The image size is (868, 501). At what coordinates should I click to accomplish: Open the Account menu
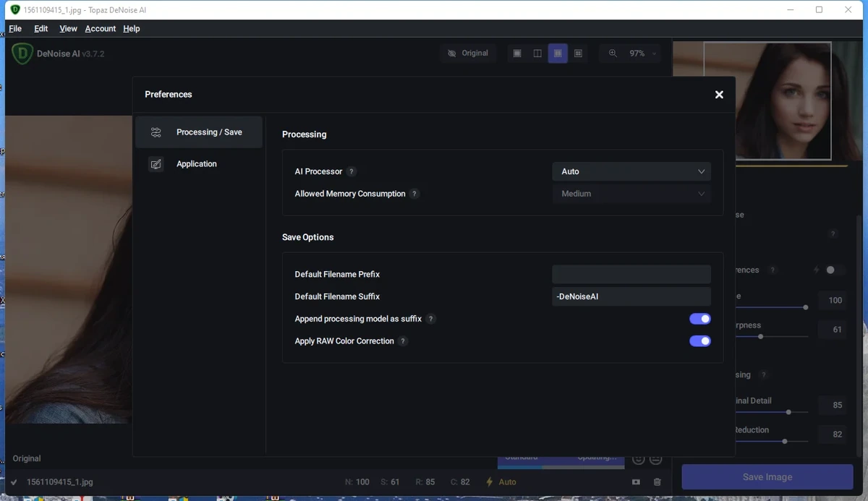pos(101,29)
